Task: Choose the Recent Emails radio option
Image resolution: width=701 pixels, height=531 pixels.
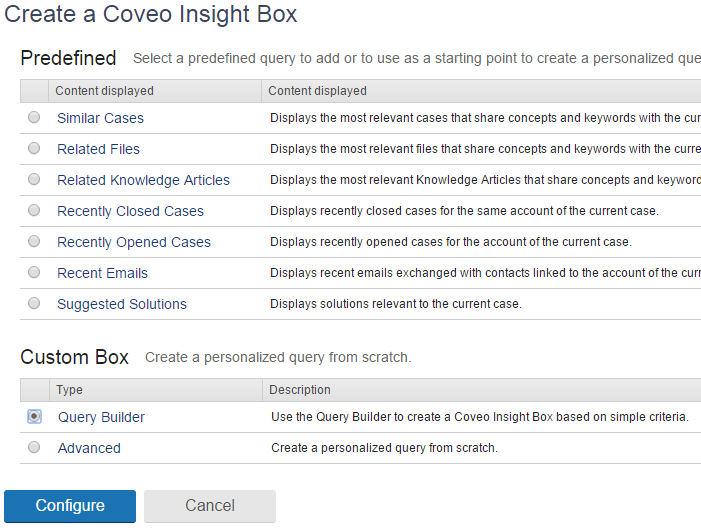Action: coord(34,272)
